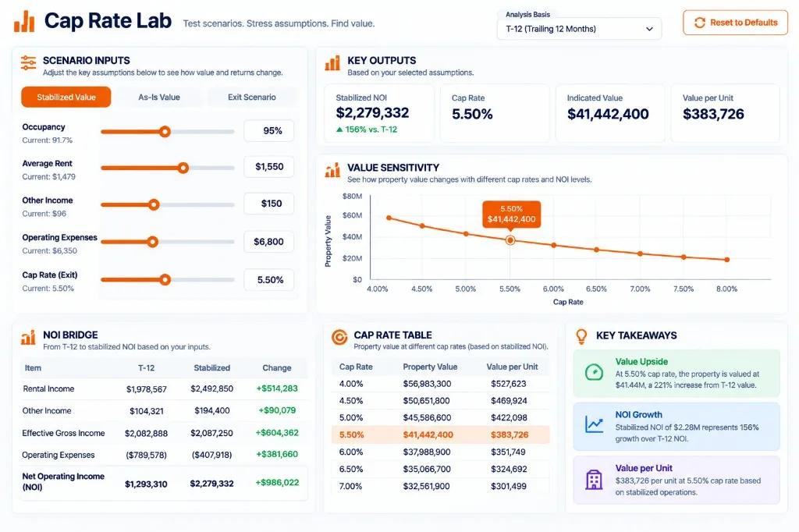This screenshot has width=799, height=532.
Task: Select the Stabilized Value tab
Action: (x=66, y=97)
